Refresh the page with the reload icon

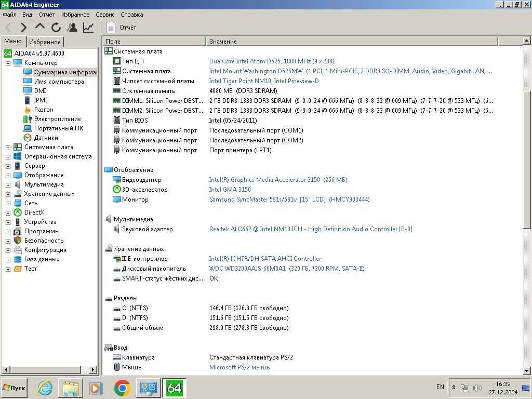click(56, 28)
